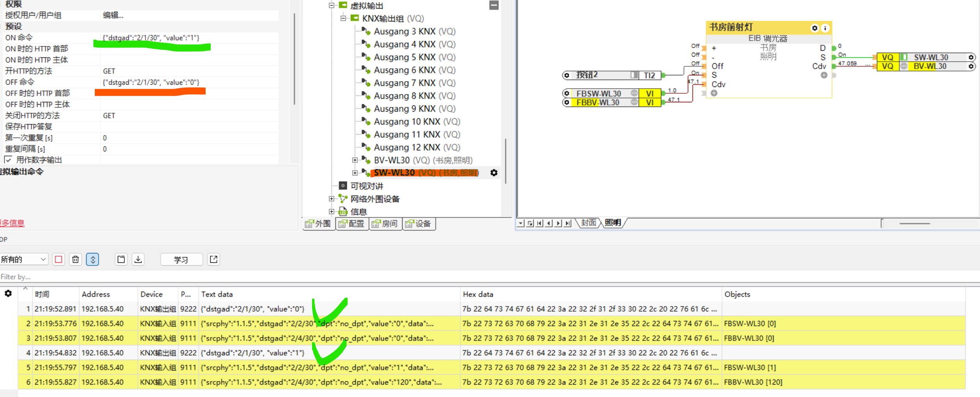The width and height of the screenshot is (980, 397).
Task: Switch to the 外围 tab
Action: [x=318, y=224]
